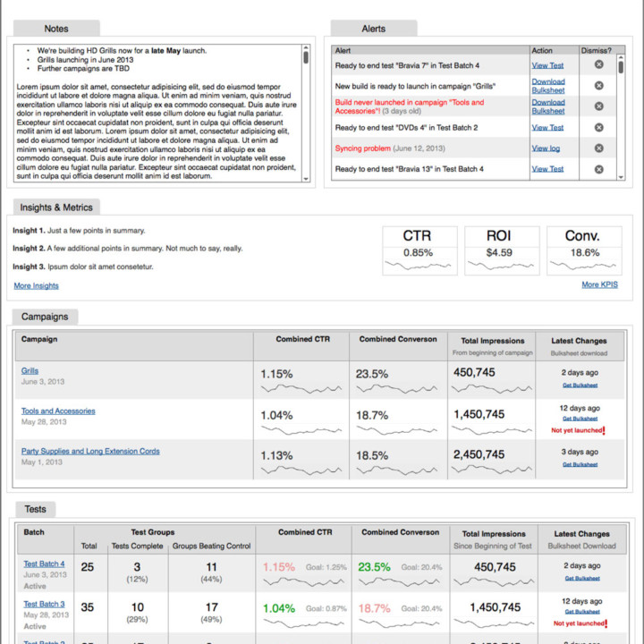The height and width of the screenshot is (644, 644).
Task: Dismiss the "Tools and Accessories" build never launched alert
Action: click(x=598, y=106)
